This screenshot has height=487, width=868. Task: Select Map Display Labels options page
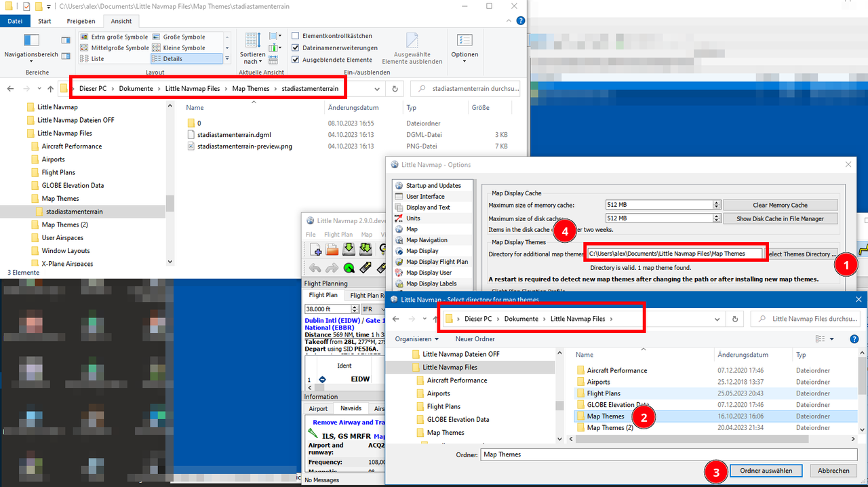[x=431, y=284]
